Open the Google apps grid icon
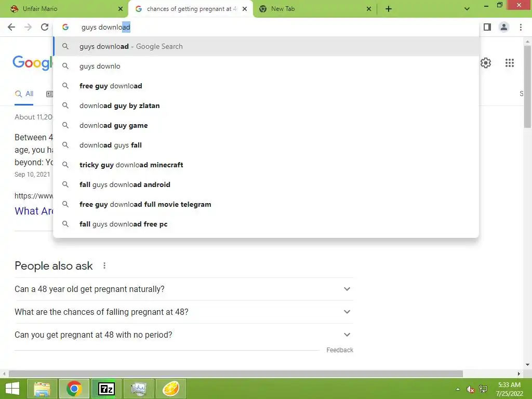532x399 pixels. coord(510,63)
